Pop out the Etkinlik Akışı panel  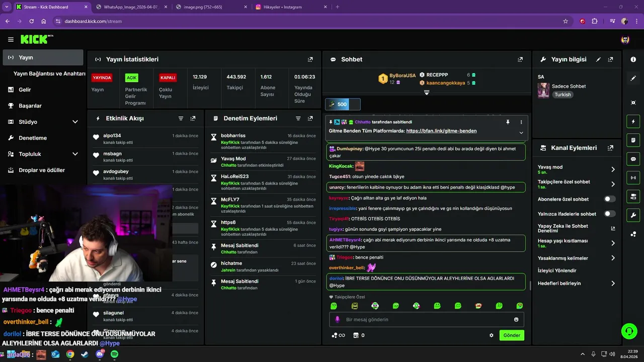pos(193,119)
